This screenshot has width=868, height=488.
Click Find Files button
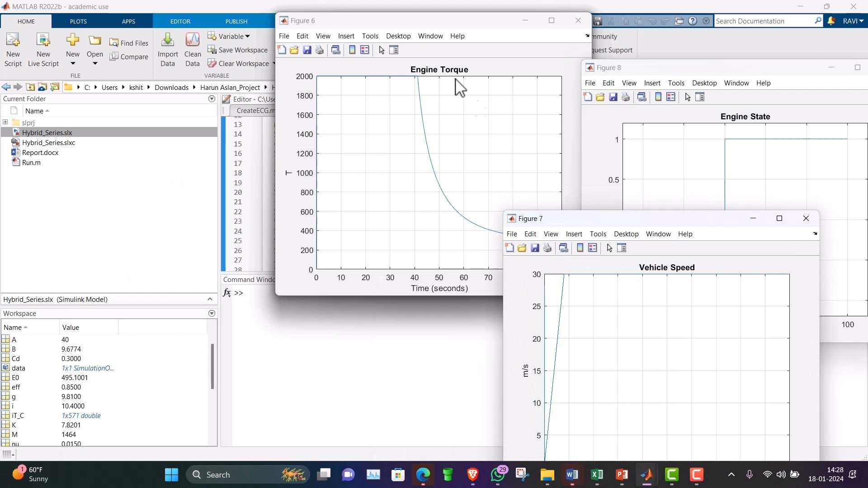point(129,43)
